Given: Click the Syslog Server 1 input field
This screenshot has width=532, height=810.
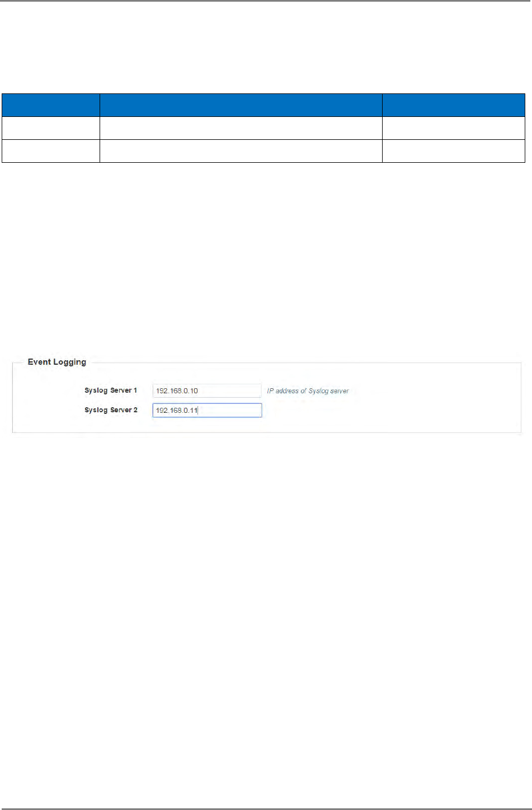Looking at the screenshot, I should point(207,390).
